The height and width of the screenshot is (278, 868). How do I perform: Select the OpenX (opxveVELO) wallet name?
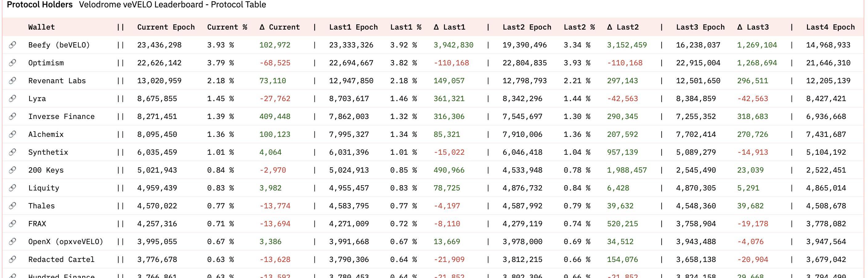pos(66,241)
